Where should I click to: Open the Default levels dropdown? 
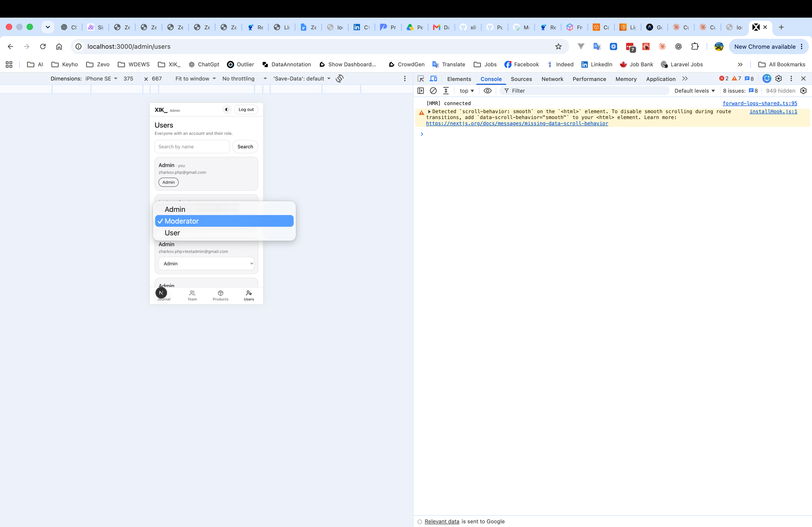[694, 91]
